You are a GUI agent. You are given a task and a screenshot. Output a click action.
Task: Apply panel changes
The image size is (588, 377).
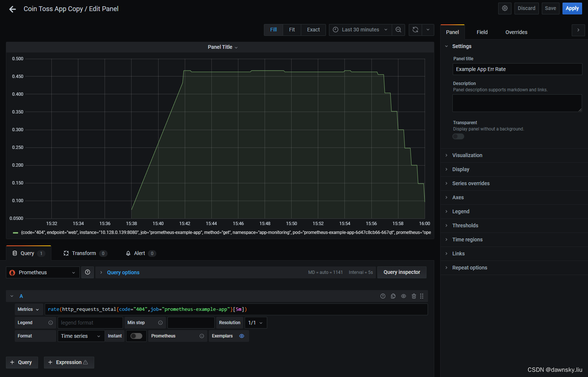click(x=572, y=8)
